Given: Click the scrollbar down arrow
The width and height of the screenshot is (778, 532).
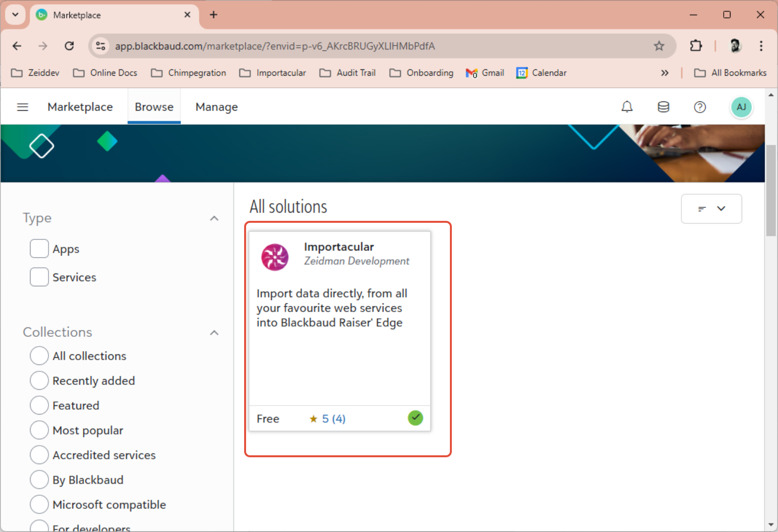Looking at the screenshot, I should pos(771,525).
